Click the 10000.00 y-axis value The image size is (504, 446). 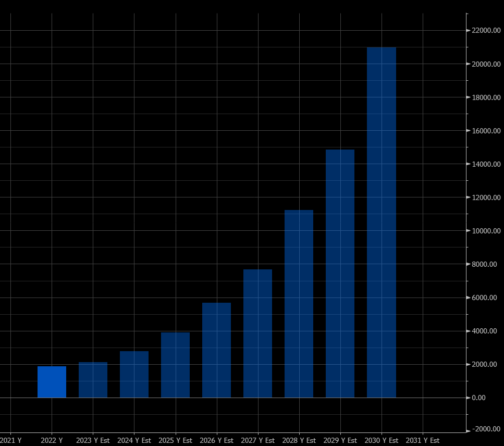[486, 231]
